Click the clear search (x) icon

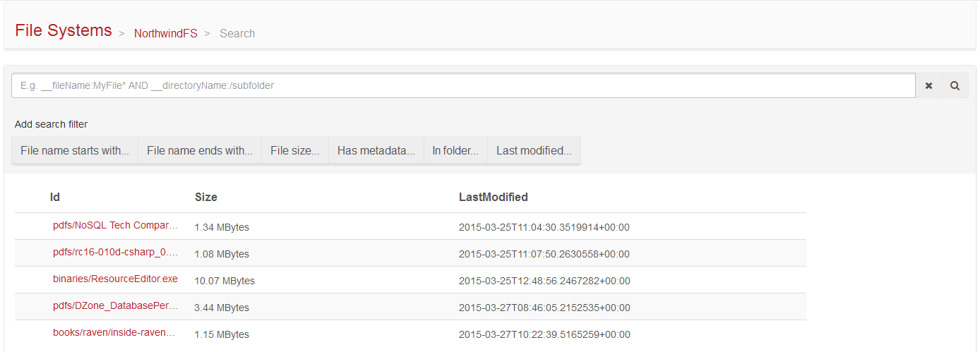tap(928, 85)
